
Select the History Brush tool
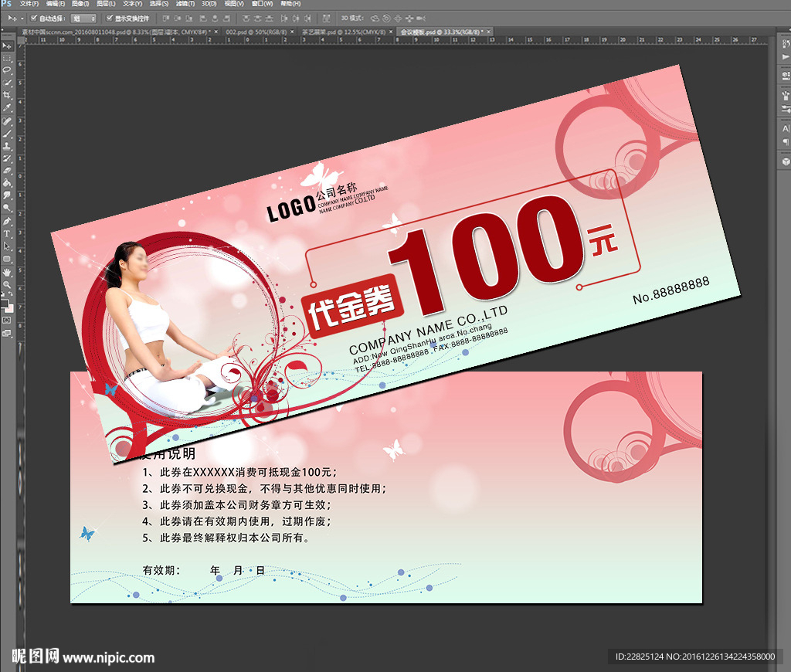(x=7, y=158)
